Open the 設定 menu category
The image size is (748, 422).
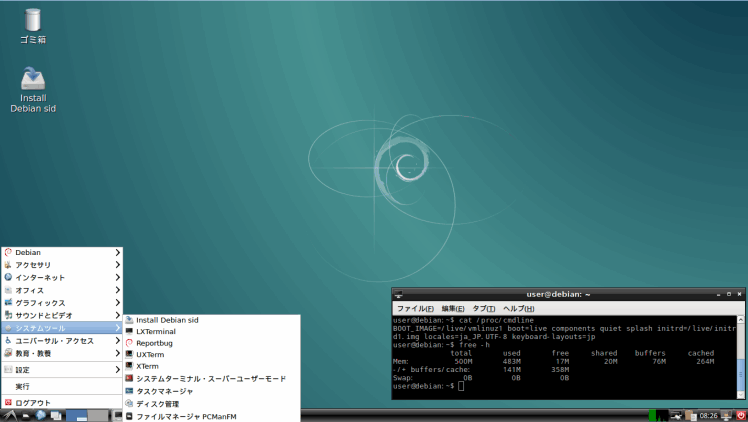point(62,370)
